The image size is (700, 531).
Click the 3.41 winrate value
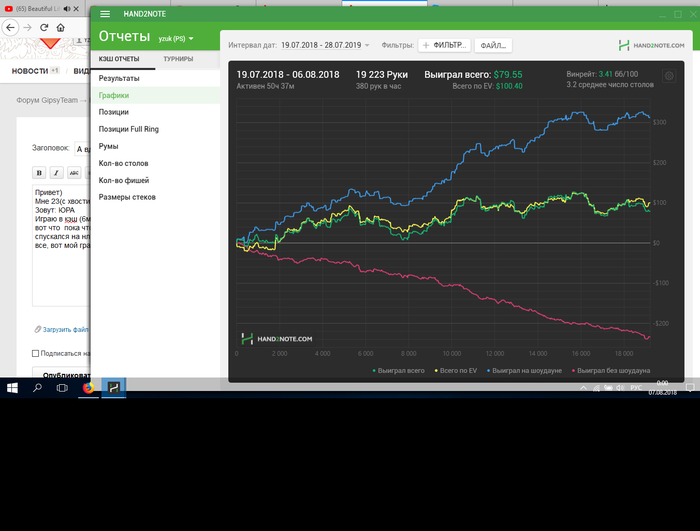coord(605,74)
